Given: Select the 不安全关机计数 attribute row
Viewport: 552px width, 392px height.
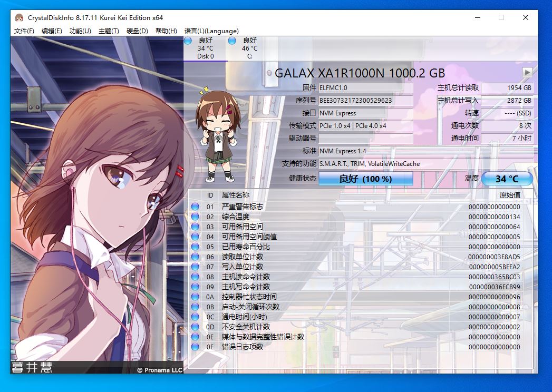Looking at the screenshot, I should tap(361, 327).
